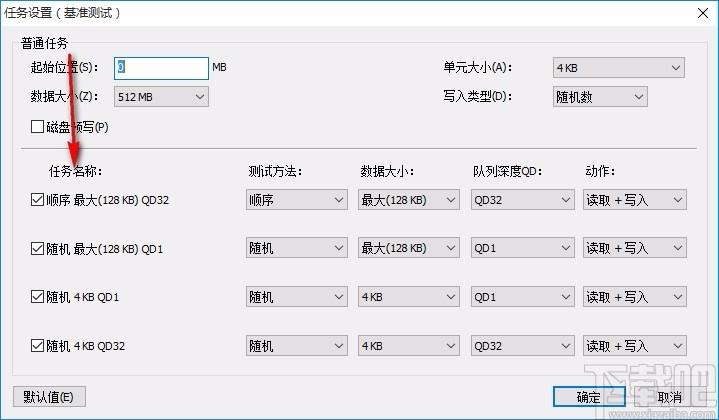Open 动作 读取+写入 dropdown in the 顺序 row
719x420 pixels.
click(635, 200)
